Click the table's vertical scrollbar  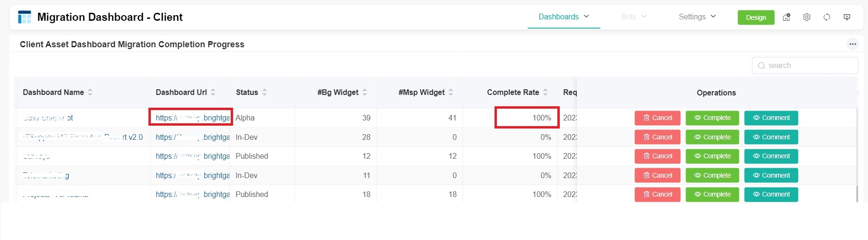(x=857, y=194)
